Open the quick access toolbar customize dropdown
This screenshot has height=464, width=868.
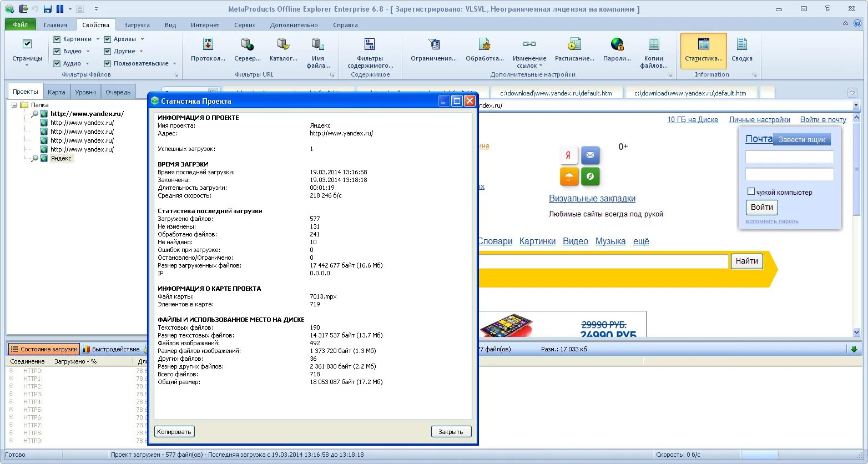pyautogui.click(x=96, y=9)
